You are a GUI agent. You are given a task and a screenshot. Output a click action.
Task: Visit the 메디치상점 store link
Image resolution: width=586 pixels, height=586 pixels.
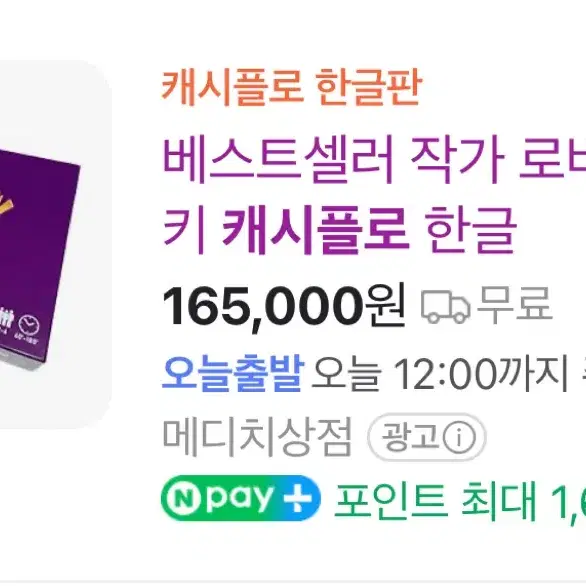257,437
